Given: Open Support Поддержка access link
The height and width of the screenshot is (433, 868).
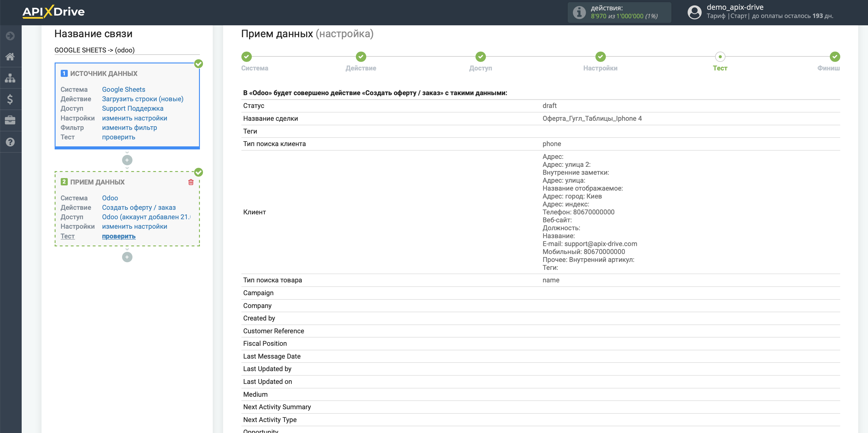Looking at the screenshot, I should click(x=133, y=109).
